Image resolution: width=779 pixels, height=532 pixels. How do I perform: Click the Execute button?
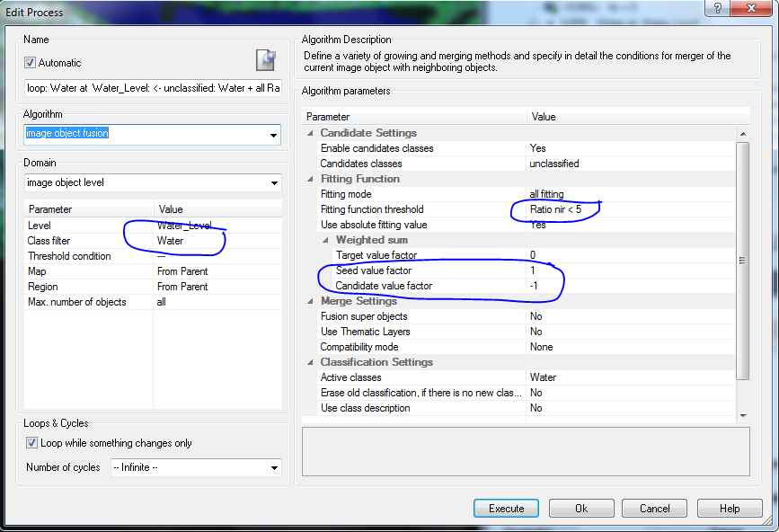(506, 508)
